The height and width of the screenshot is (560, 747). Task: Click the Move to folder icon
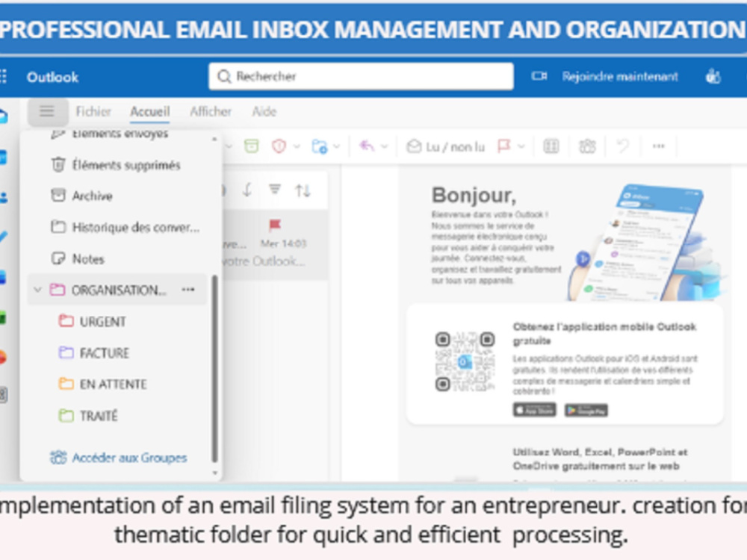tap(319, 146)
